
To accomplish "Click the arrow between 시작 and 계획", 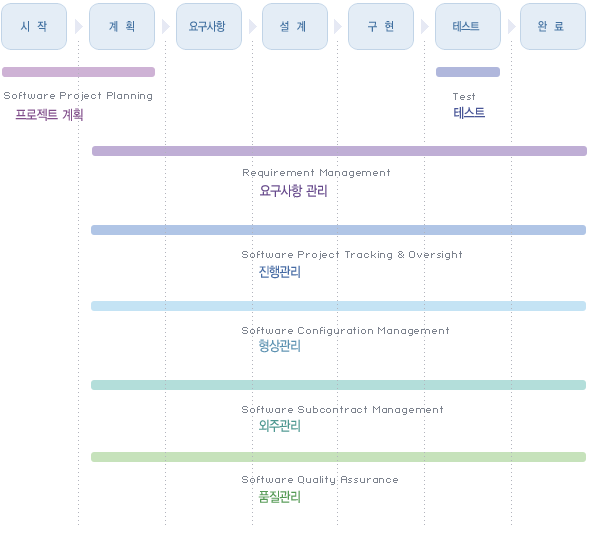I will (79, 27).
